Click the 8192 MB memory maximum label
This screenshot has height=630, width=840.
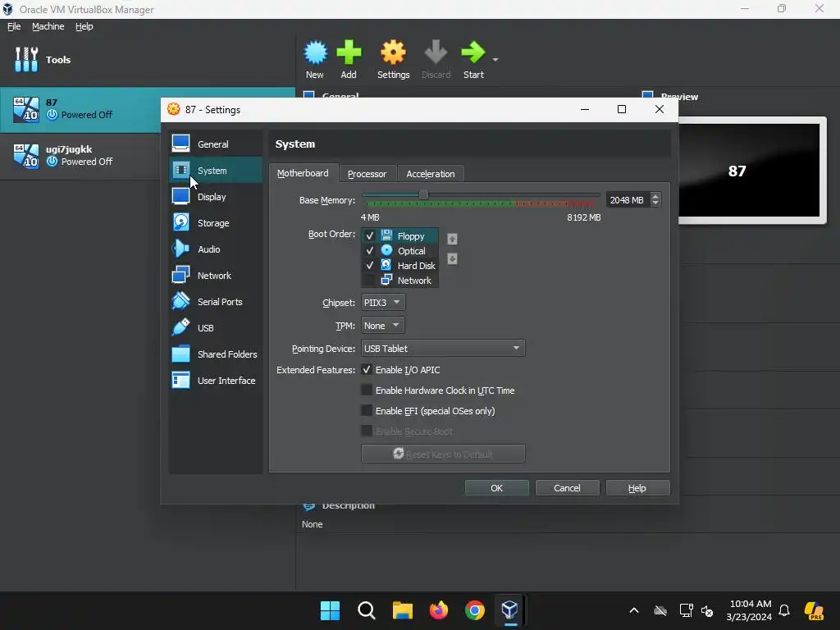(584, 217)
